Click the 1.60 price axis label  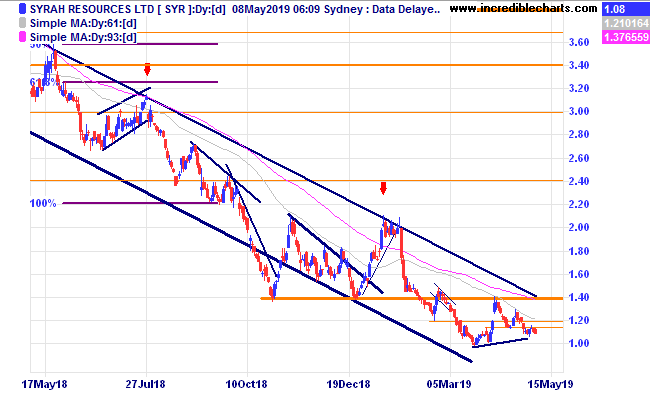tap(578, 274)
